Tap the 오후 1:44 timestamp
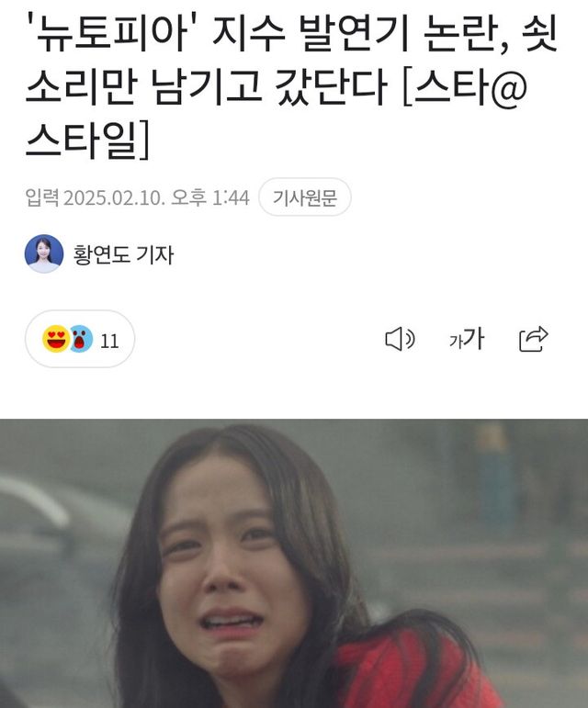This screenshot has height=708, width=588. point(210,197)
